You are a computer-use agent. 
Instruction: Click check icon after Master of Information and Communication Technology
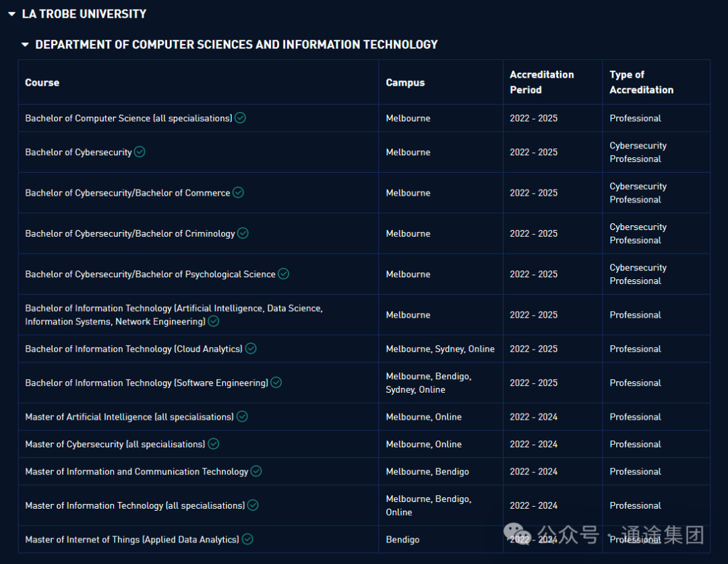[256, 471]
